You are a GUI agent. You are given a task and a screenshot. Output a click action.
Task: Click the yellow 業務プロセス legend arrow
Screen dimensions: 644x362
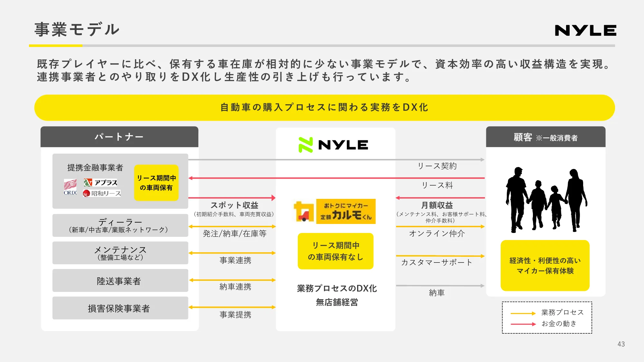click(x=523, y=313)
